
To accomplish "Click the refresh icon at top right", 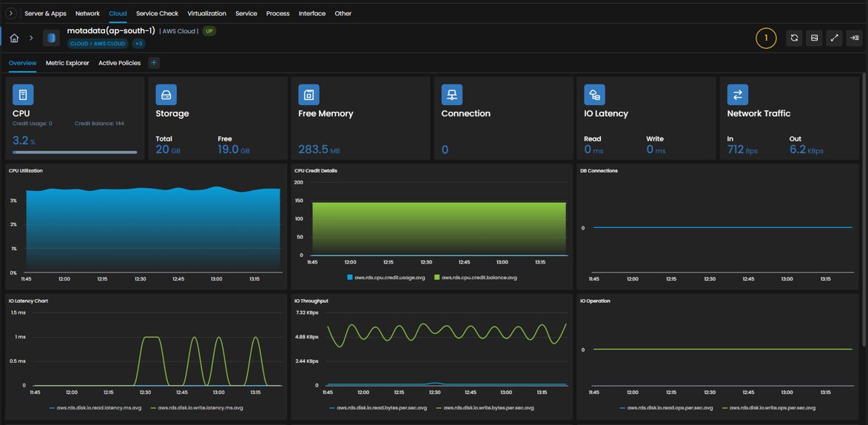I will click(794, 38).
